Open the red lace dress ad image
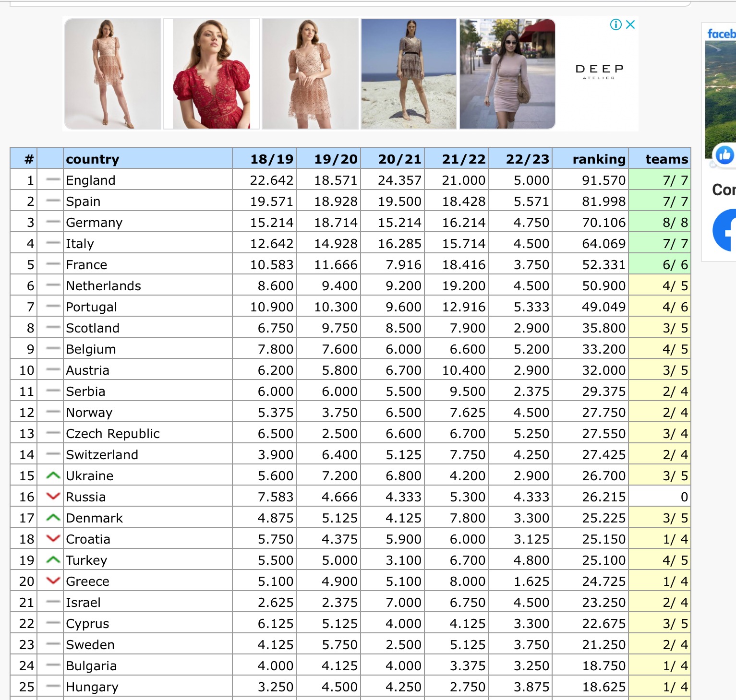 (x=211, y=74)
